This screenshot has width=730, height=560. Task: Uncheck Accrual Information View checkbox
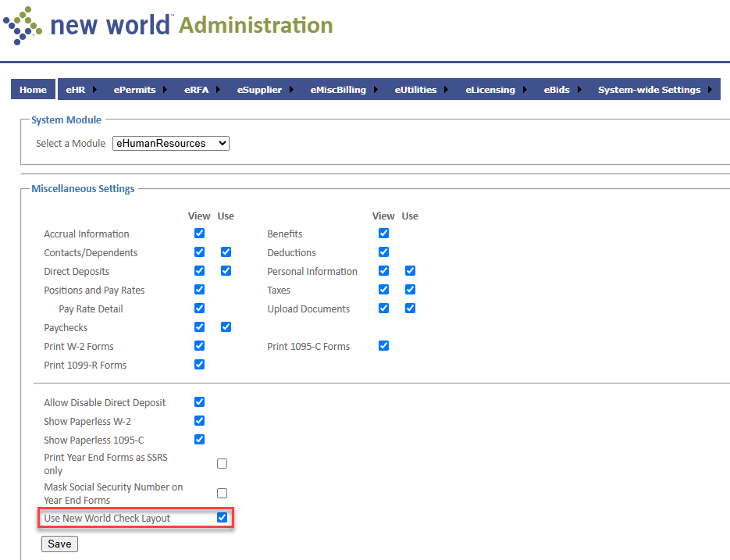199,234
